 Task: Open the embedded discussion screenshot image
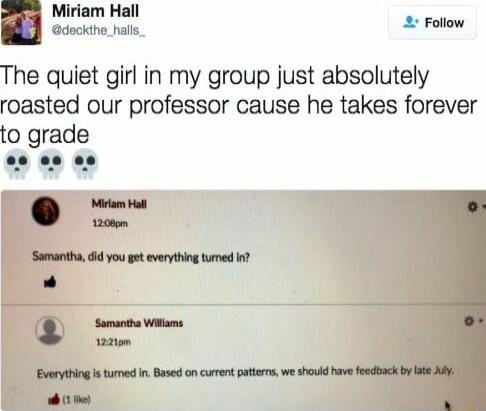244,300
